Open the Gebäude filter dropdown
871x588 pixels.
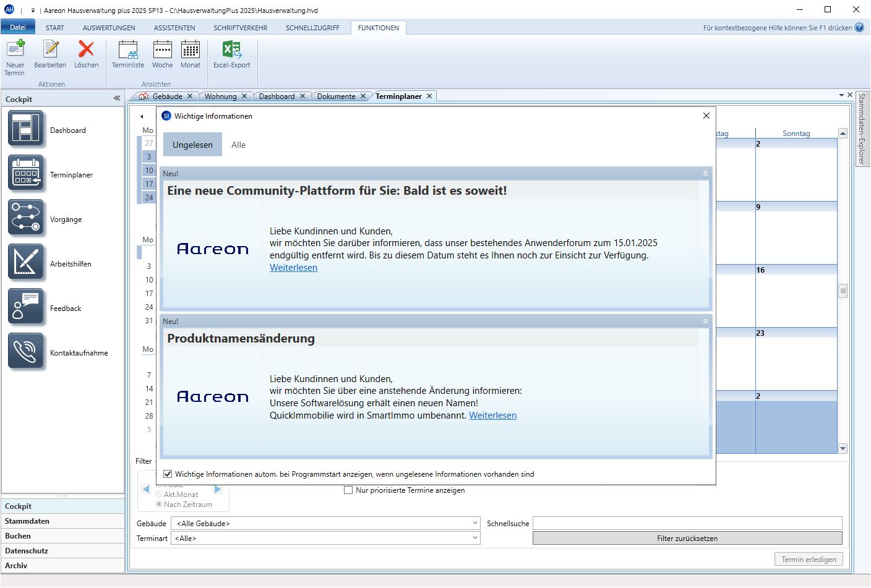click(475, 523)
